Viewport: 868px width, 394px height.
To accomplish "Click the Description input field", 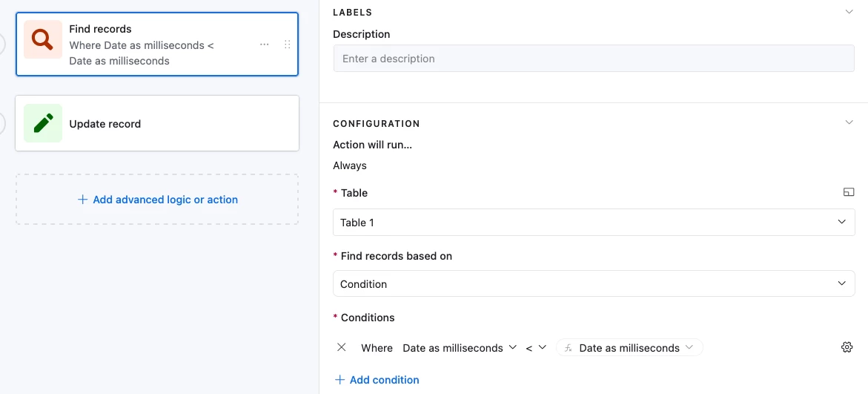I will (594, 59).
